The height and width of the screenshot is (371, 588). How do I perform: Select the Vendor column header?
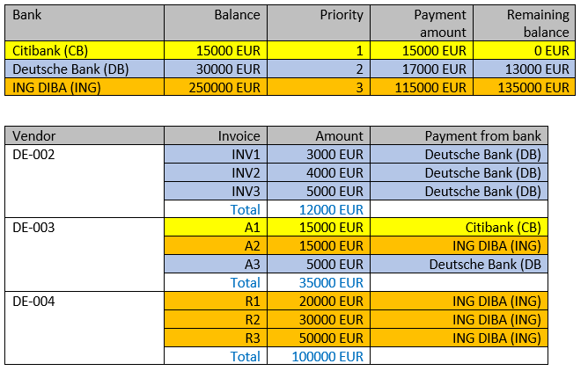(33, 135)
